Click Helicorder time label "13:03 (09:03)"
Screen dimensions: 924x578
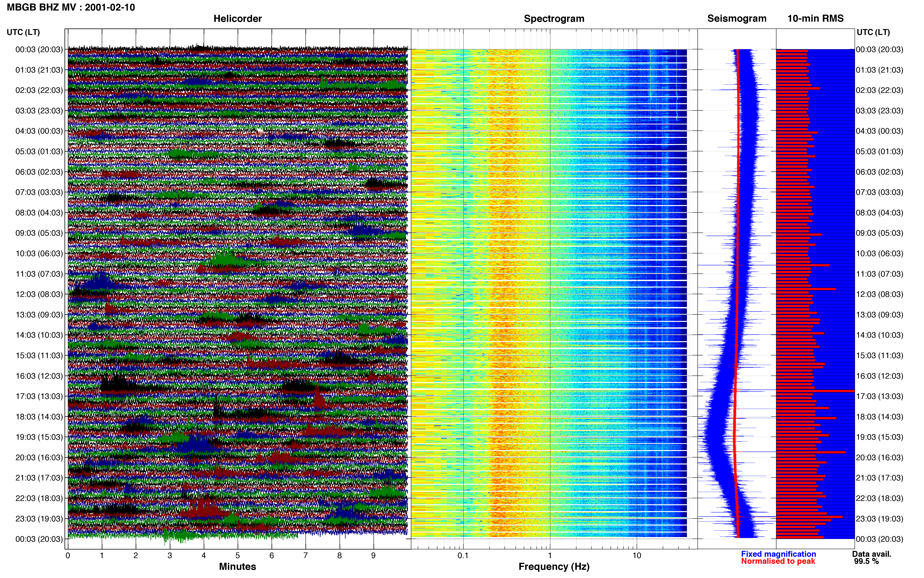[x=39, y=315]
